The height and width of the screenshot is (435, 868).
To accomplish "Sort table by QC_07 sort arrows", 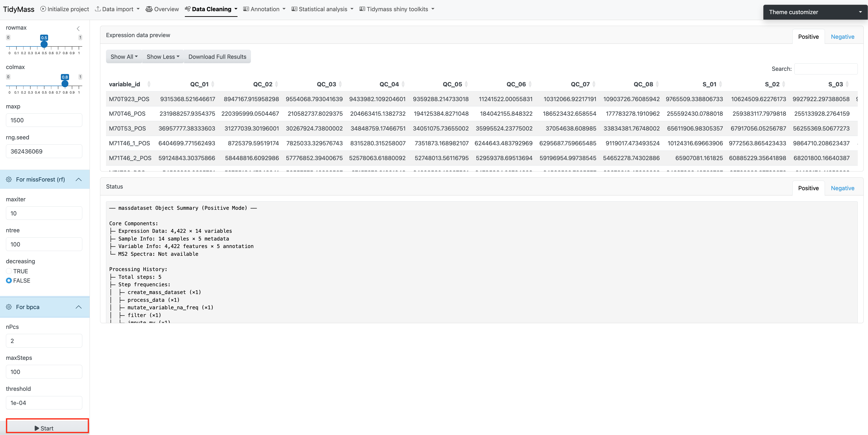I will 594,84.
